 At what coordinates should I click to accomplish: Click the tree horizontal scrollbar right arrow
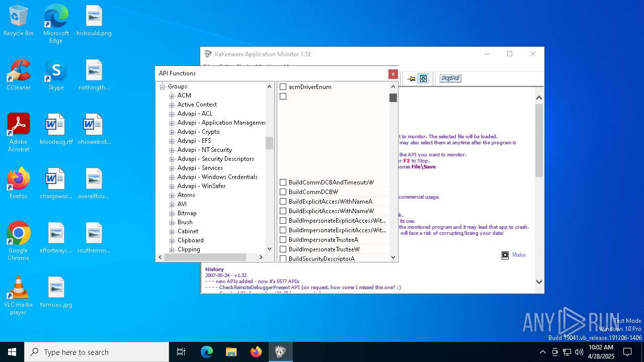(x=261, y=257)
